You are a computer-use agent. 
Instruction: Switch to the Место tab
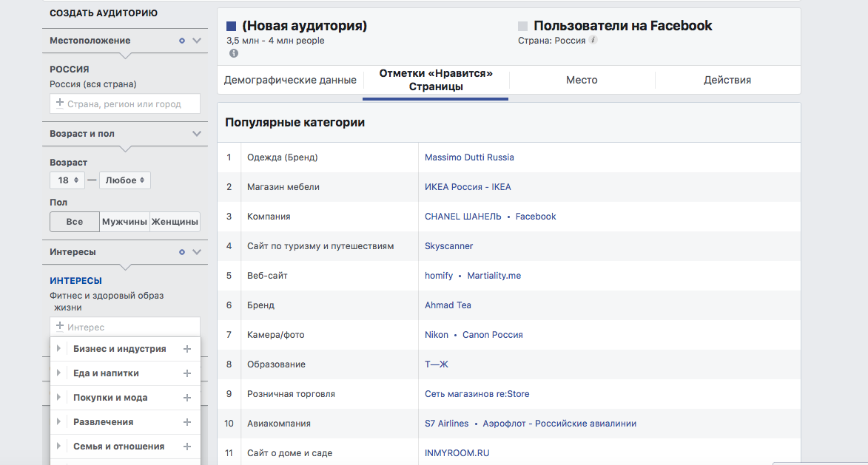pos(582,80)
